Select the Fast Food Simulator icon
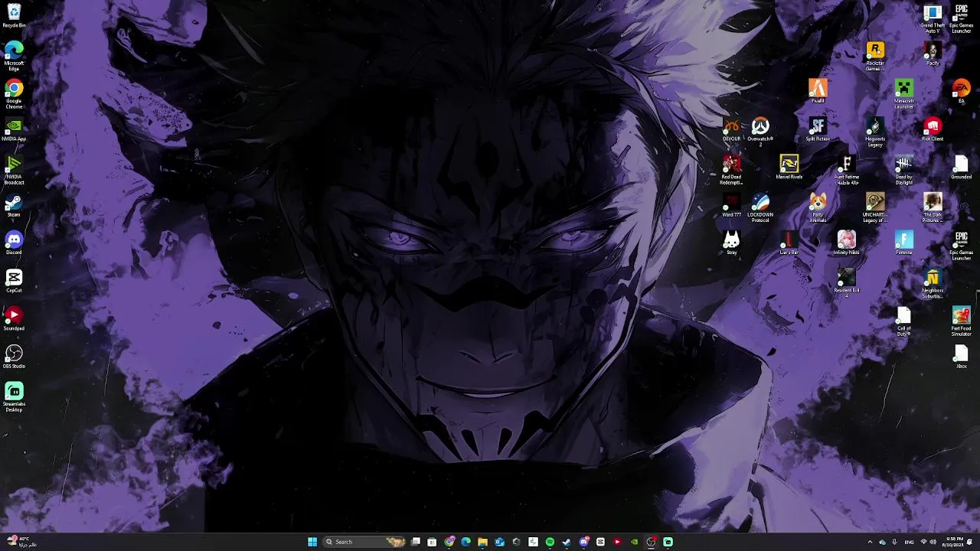Viewport: 980px width, 551px height. [x=962, y=322]
